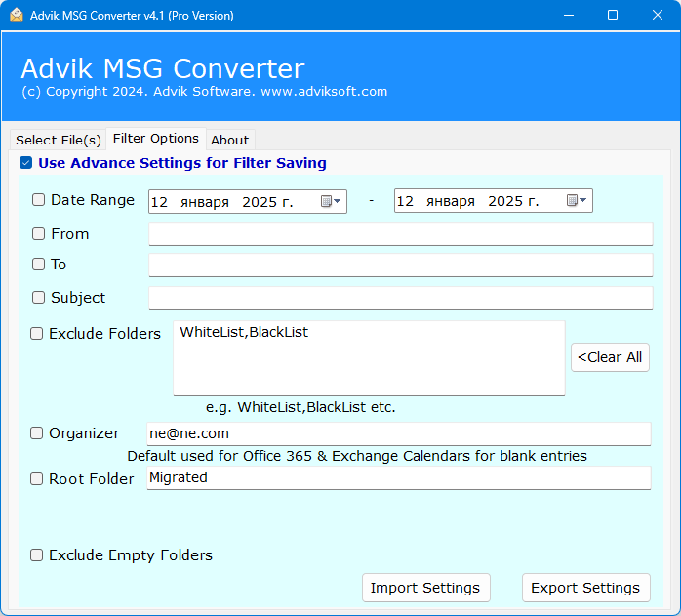Check the Root Folder option
Screen dimensions: 681x616
(x=37, y=479)
